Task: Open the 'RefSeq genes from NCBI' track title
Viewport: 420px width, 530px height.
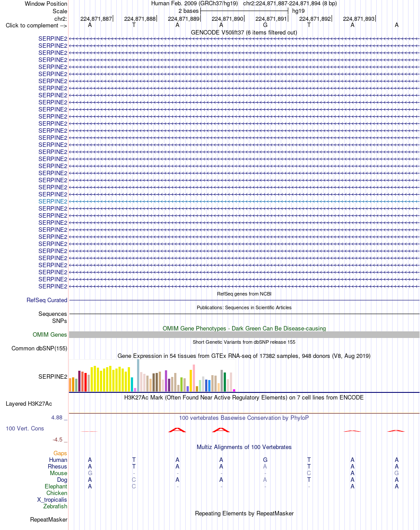Action: 244,294
